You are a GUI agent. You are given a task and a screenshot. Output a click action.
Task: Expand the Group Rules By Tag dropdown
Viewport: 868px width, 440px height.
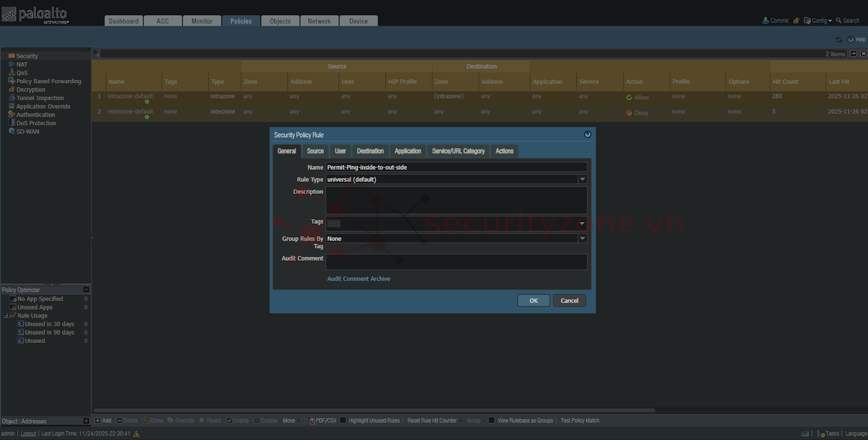pos(582,238)
